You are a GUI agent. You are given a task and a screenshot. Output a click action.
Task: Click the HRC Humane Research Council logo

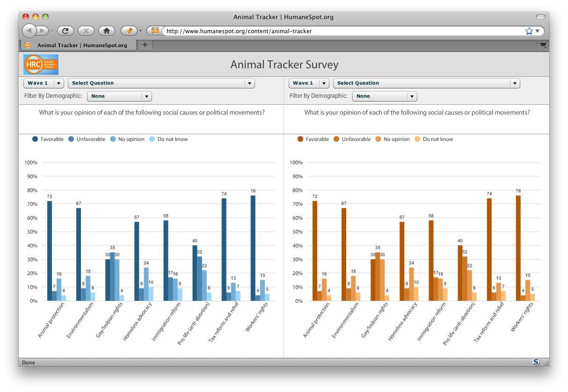pyautogui.click(x=41, y=65)
